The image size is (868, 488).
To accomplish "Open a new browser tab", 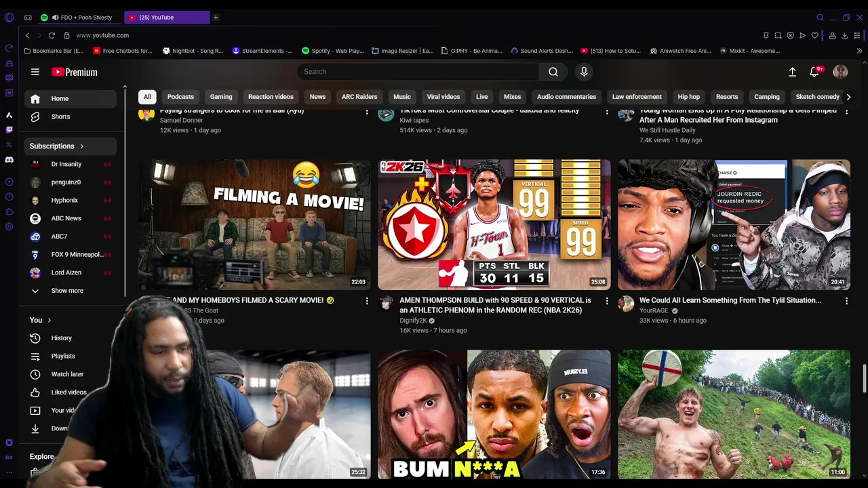I will (216, 18).
